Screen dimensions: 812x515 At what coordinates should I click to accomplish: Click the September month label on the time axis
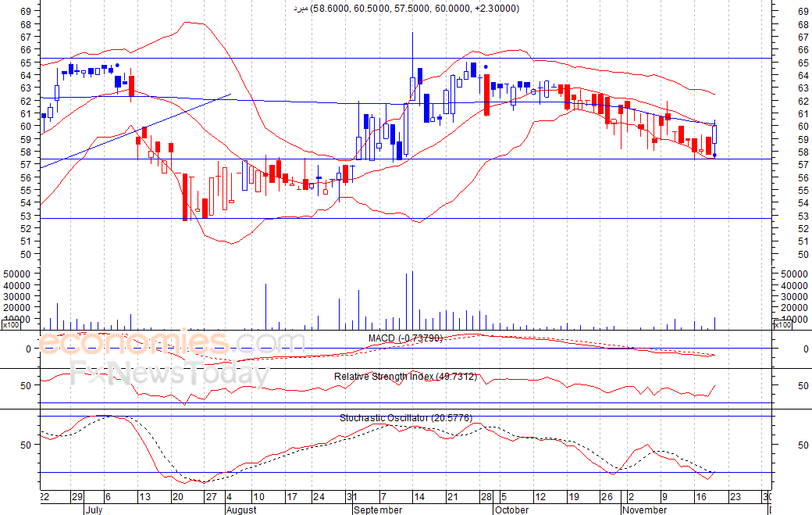[x=378, y=510]
